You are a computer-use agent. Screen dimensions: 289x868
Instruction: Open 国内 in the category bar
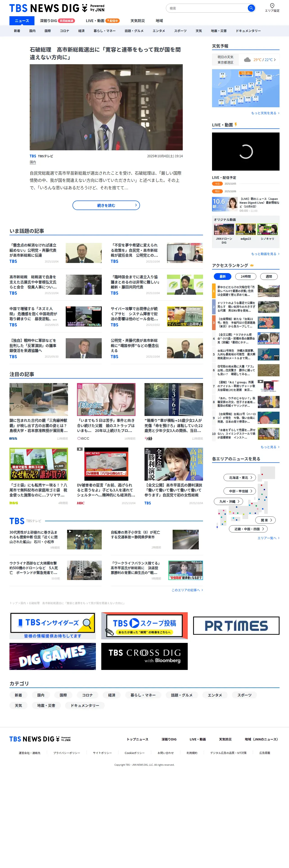32,31
